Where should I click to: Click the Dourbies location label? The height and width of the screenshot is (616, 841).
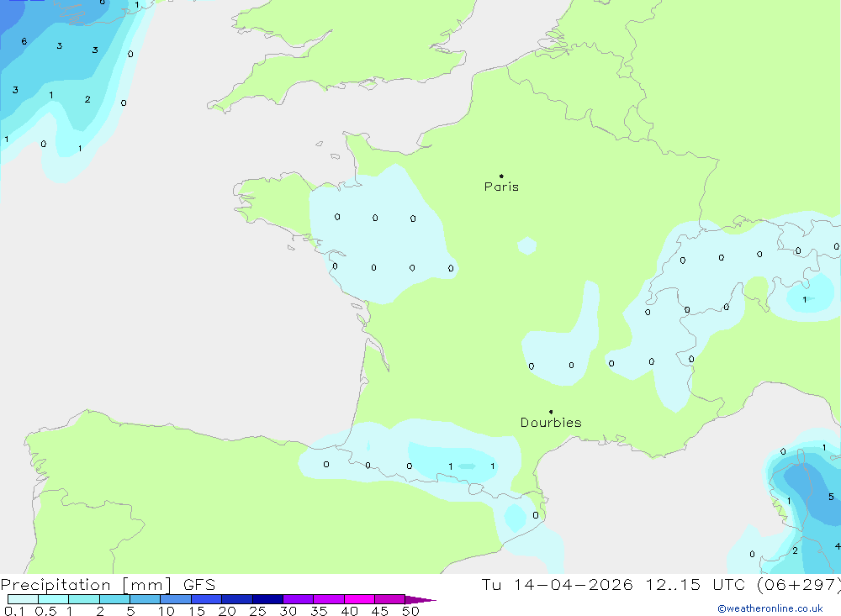(551, 423)
